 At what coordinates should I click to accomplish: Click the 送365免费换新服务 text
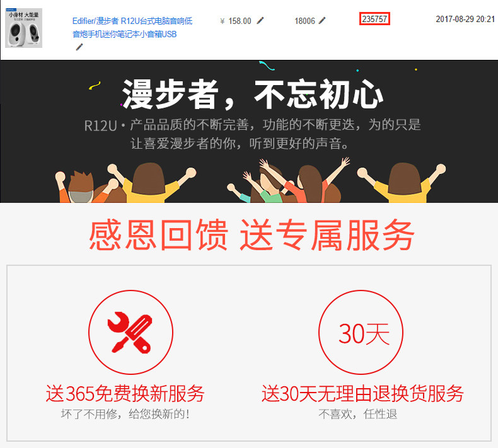[125, 393]
